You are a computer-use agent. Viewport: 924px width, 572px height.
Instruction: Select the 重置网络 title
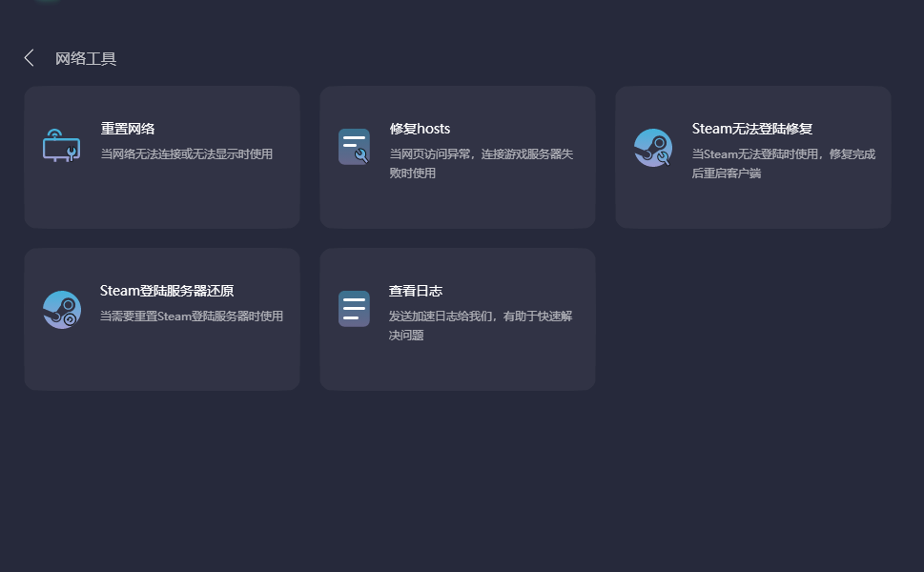click(128, 129)
